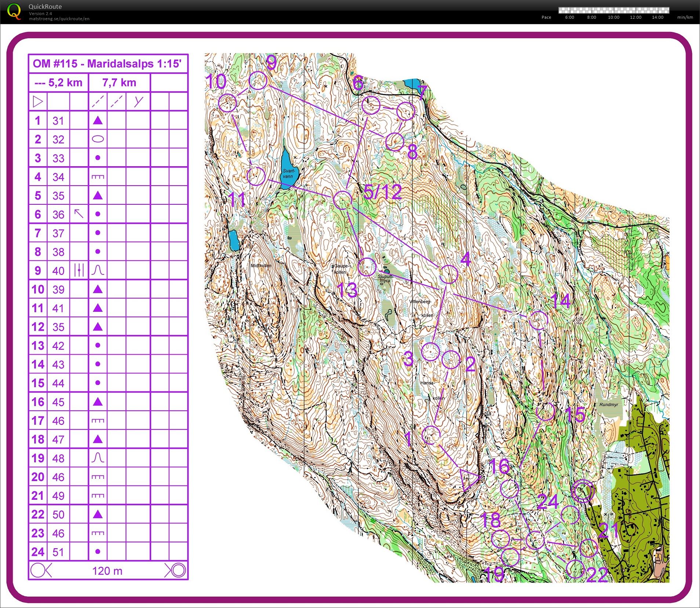Click the depression oval symbol in row 2

(x=98, y=139)
